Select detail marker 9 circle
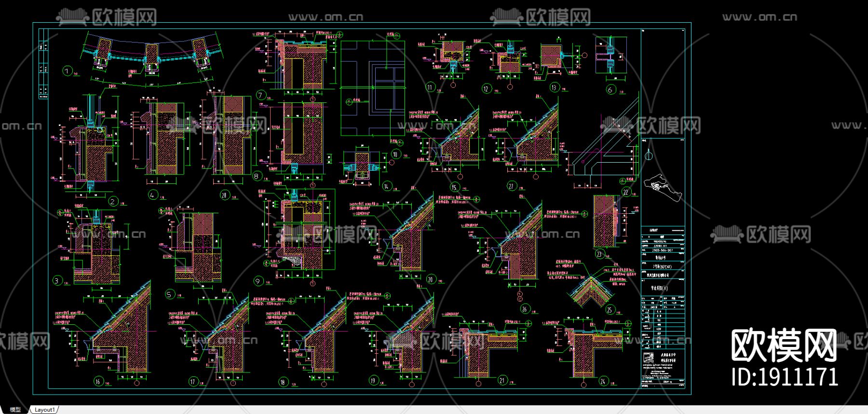Screen dimensions: 868x414 pyautogui.click(x=258, y=281)
